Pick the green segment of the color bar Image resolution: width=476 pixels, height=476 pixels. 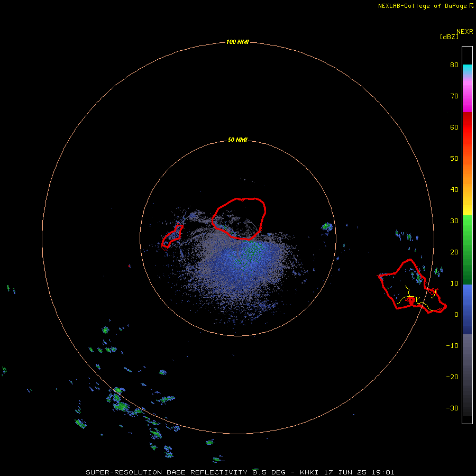[467, 250]
